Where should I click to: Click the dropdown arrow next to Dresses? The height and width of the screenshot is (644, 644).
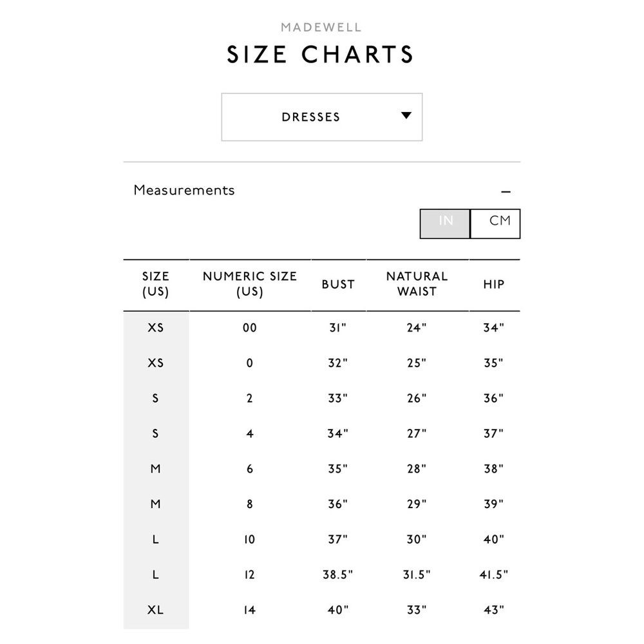point(406,116)
